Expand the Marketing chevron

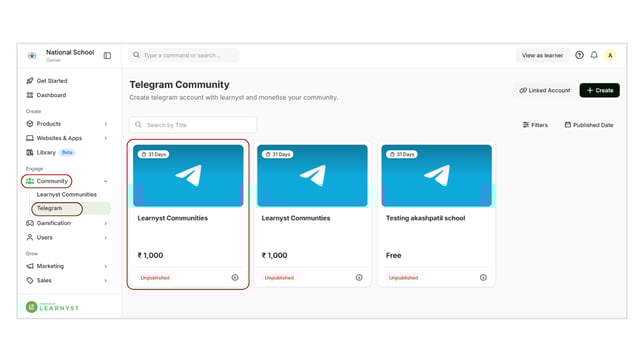coord(106,266)
